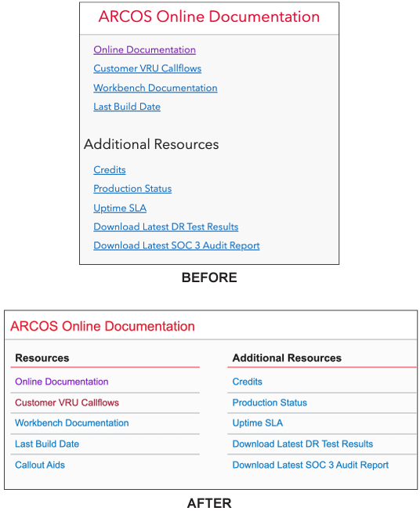
Task: Open Workbench Documentation in Resources column
Action: coord(71,423)
